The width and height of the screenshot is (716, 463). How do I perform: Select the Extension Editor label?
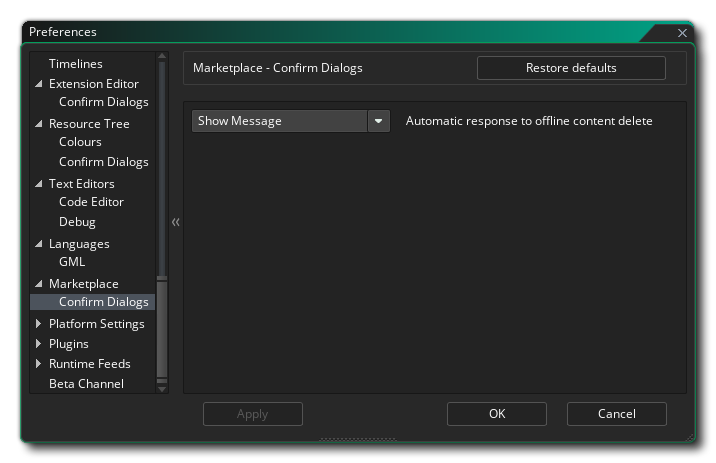[x=94, y=84]
